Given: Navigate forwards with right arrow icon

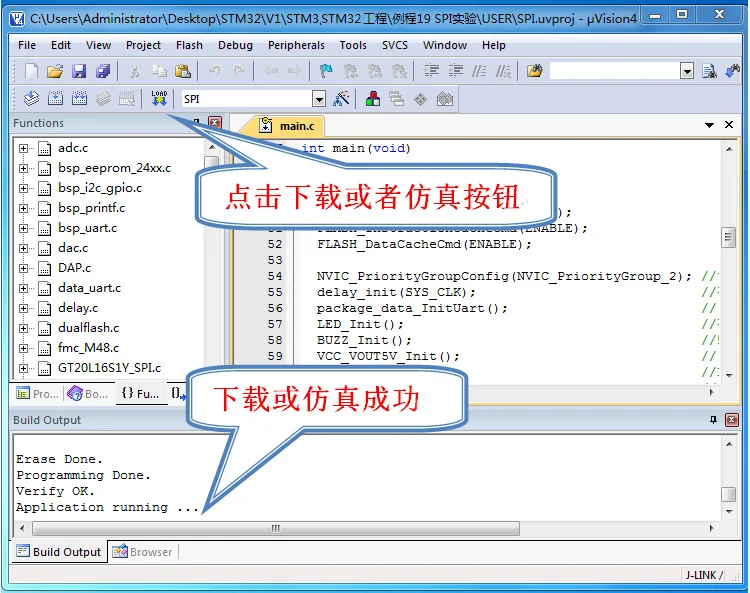Looking at the screenshot, I should 295,71.
